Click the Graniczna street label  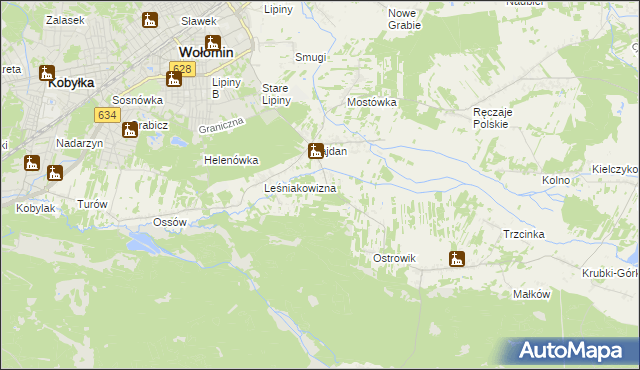(221, 125)
